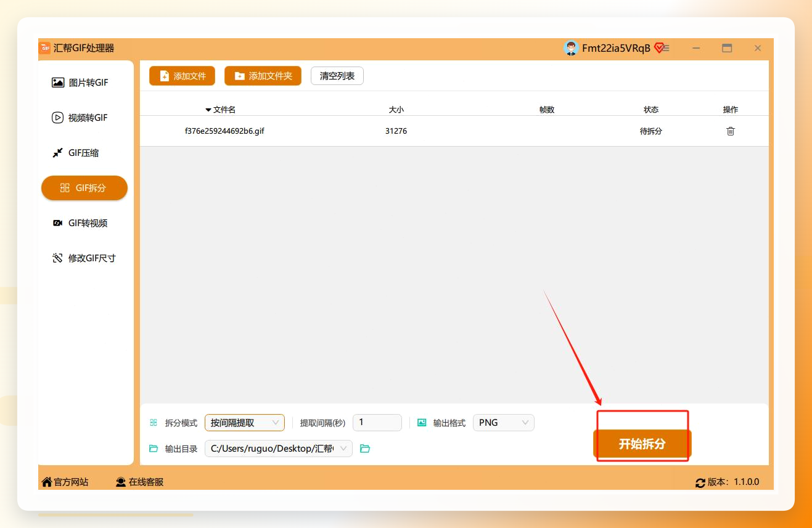812x528 pixels.
Task: Minimize the 汇帮GIF处理器 window
Action: 696,48
